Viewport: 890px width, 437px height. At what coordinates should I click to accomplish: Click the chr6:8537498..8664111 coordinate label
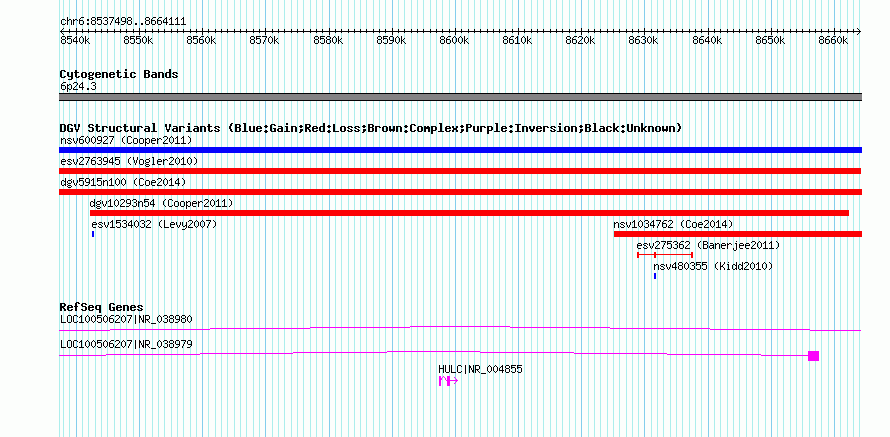pos(123,22)
